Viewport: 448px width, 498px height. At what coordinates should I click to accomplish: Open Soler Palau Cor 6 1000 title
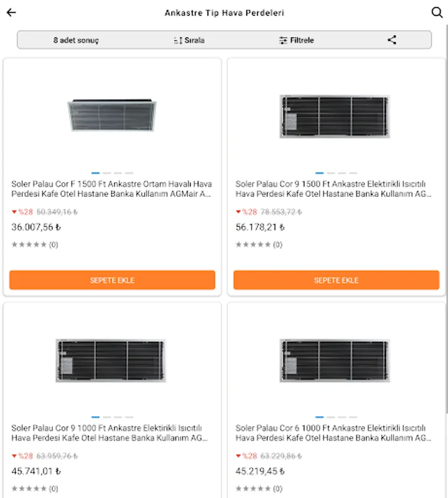[334, 433]
